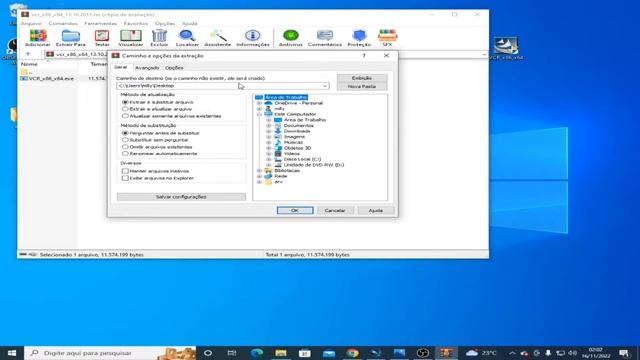640x360 pixels.
Task: Click the OK button
Action: pyautogui.click(x=295, y=210)
